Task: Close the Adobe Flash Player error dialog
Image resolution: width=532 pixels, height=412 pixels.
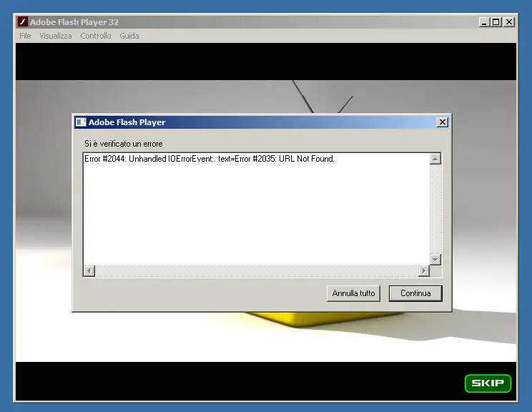Action: [x=443, y=122]
